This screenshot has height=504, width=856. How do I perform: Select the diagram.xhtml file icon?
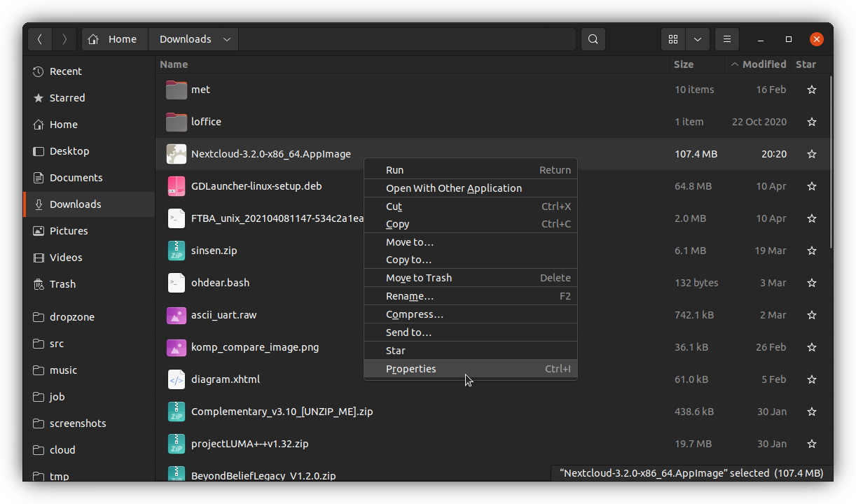pos(177,379)
